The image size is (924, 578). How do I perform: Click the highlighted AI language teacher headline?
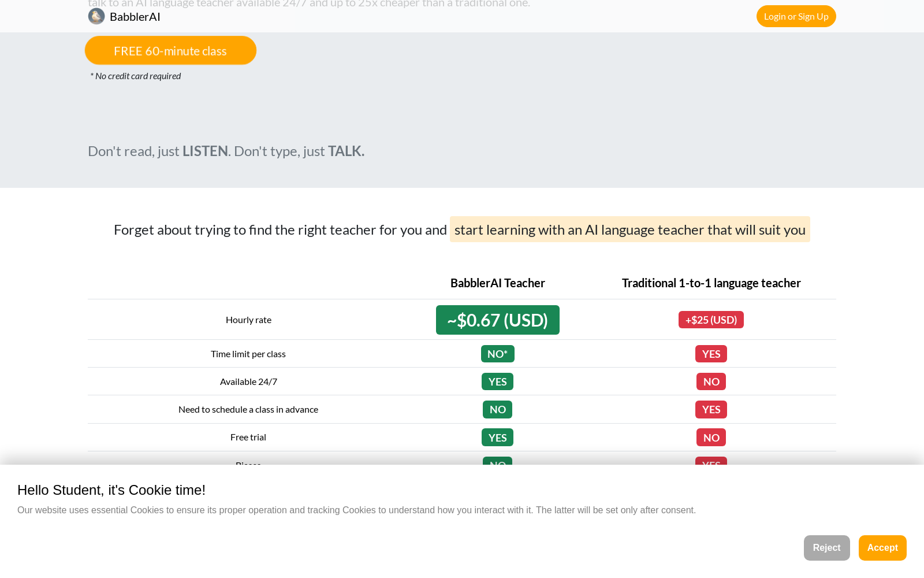pos(629,229)
